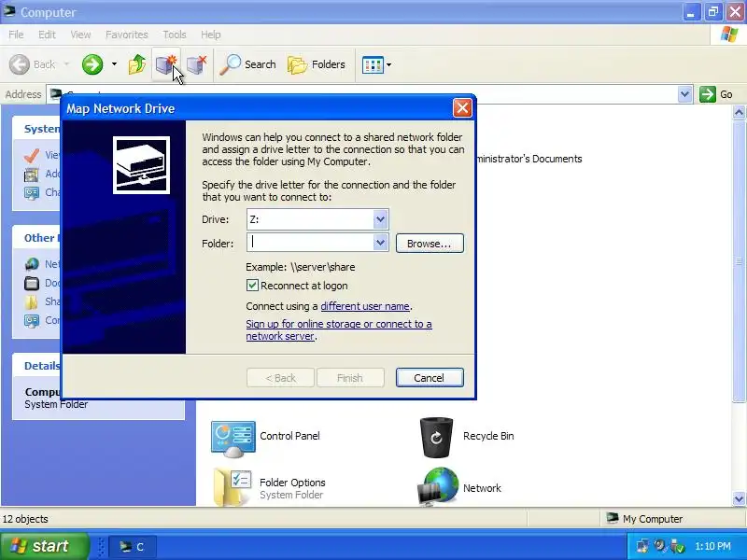This screenshot has height=560, width=747.
Task: Expand the Views dropdown arrow
Action: click(x=388, y=64)
